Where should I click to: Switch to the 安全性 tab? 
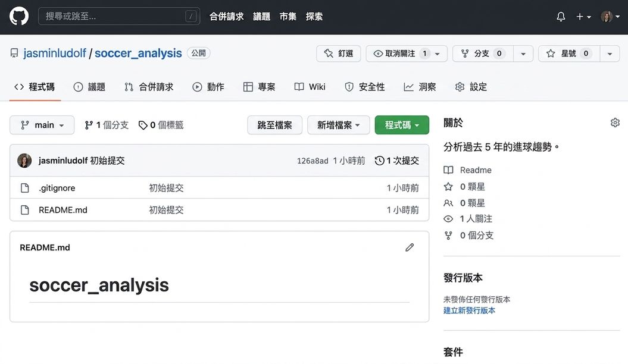point(365,87)
